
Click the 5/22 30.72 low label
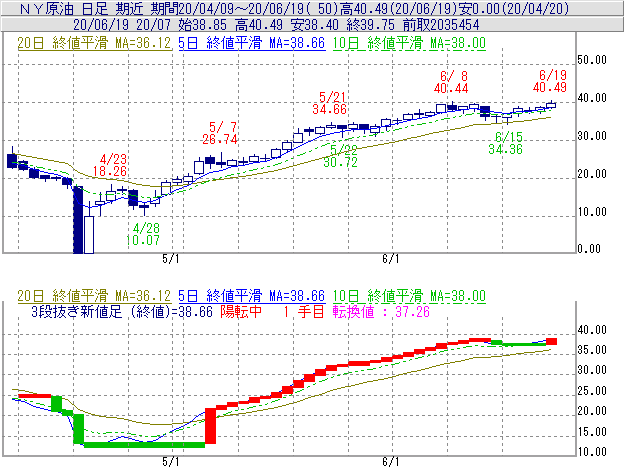[341, 156]
